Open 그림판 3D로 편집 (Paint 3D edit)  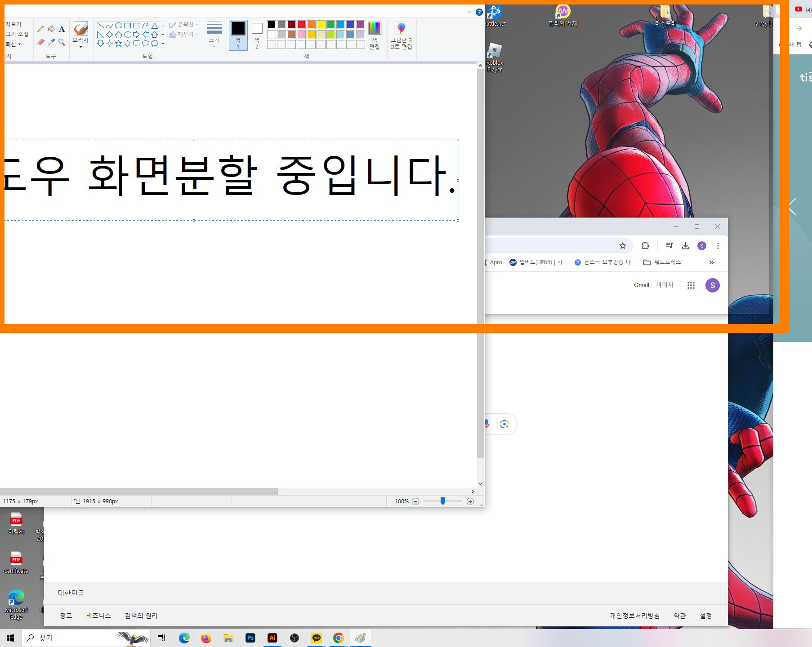coord(401,35)
